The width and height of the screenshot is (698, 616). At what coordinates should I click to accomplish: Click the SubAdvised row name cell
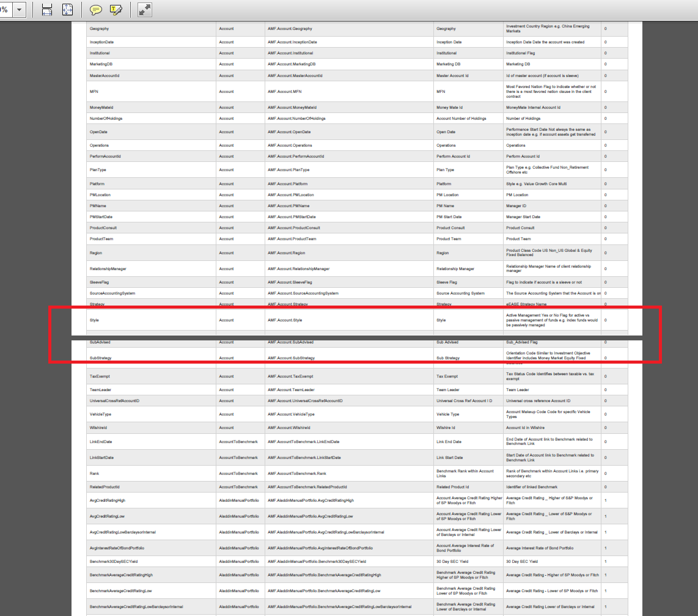coord(100,342)
